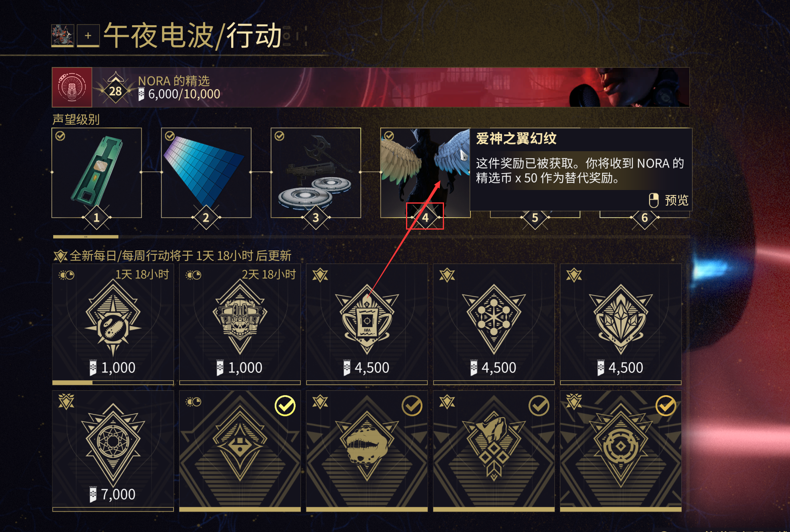Image resolution: width=790 pixels, height=532 pixels.
Task: Select the hexagon nodes 4,500 weekly challenge
Action: [494, 324]
